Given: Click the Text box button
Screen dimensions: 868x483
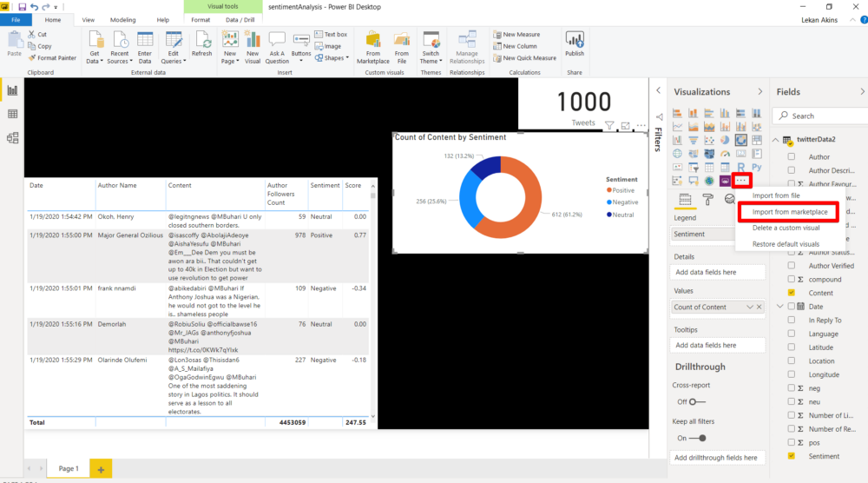Looking at the screenshot, I should coord(331,35).
